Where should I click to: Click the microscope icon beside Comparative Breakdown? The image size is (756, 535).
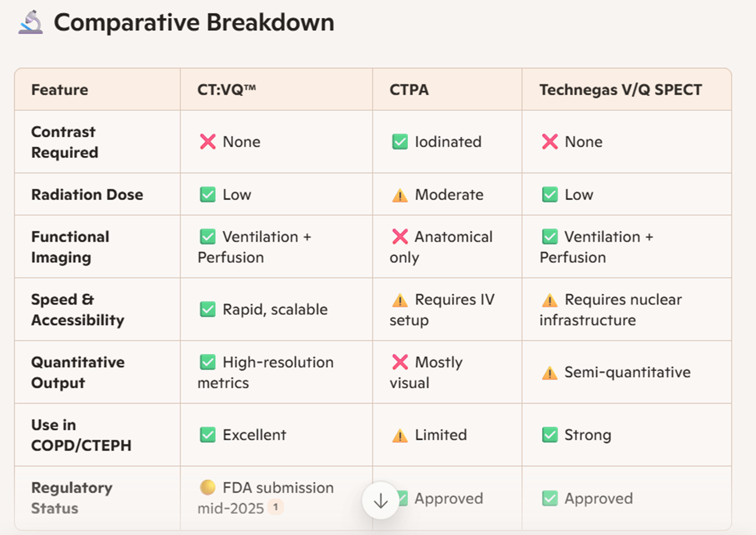[x=31, y=23]
